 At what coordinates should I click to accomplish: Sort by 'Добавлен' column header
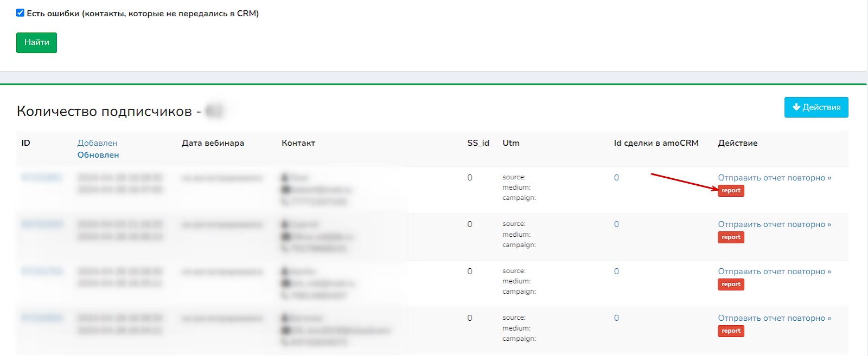[97, 143]
